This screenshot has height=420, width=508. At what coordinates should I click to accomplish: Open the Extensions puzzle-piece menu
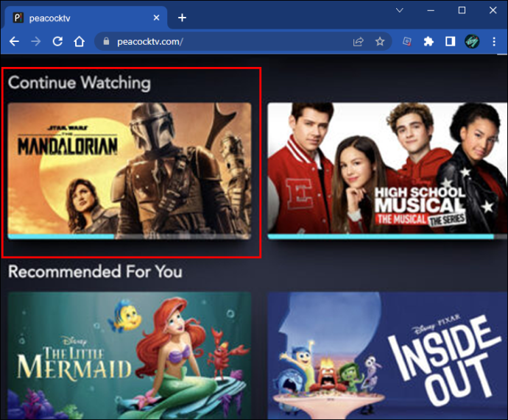[x=428, y=41]
